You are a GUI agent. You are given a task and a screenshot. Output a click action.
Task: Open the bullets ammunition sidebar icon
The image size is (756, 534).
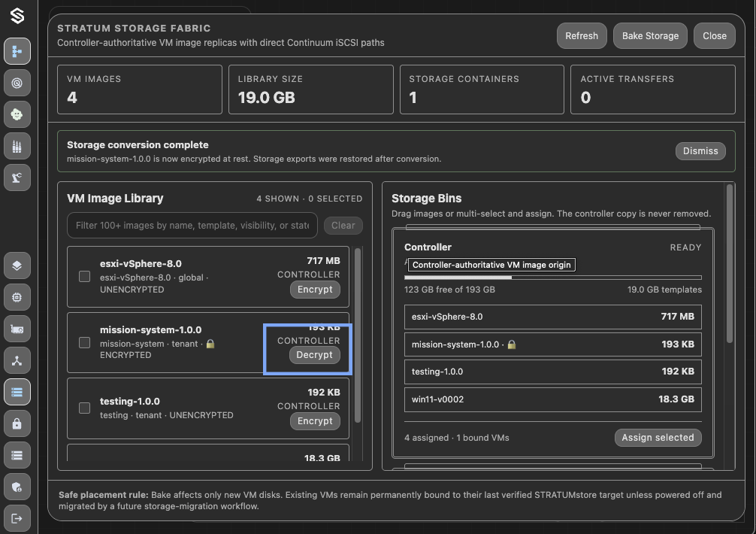(x=17, y=146)
